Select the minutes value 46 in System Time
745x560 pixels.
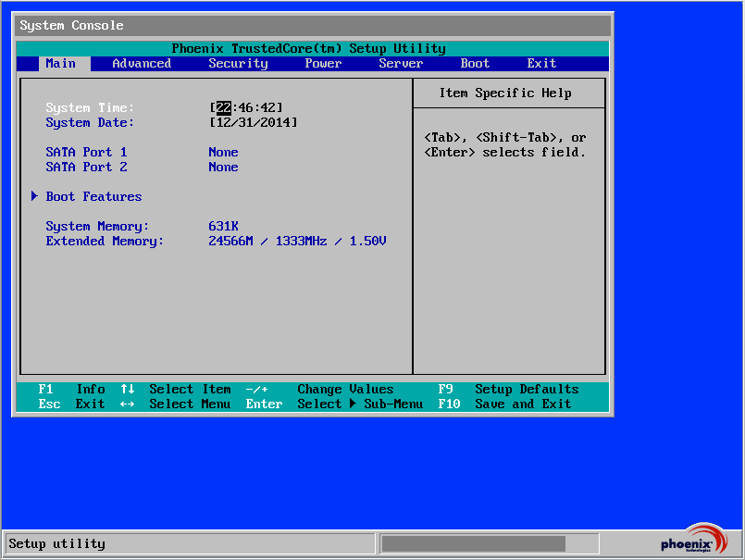(245, 108)
